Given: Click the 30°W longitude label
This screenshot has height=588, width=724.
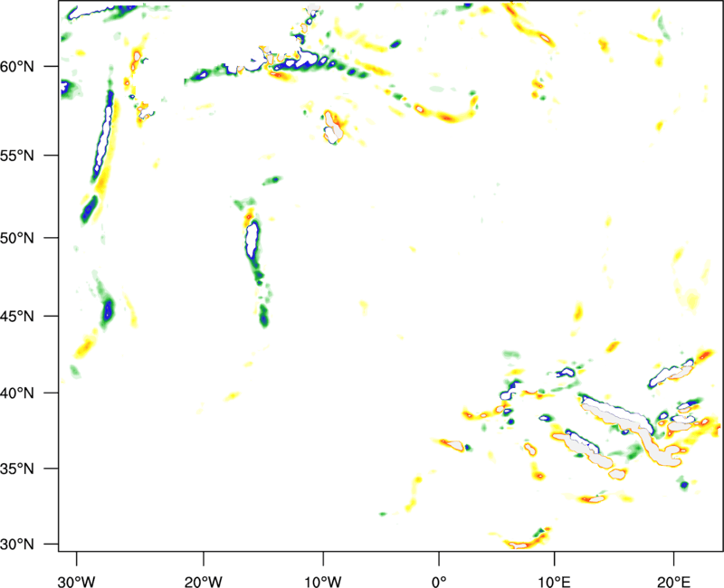Looking at the screenshot, I should click(77, 582).
